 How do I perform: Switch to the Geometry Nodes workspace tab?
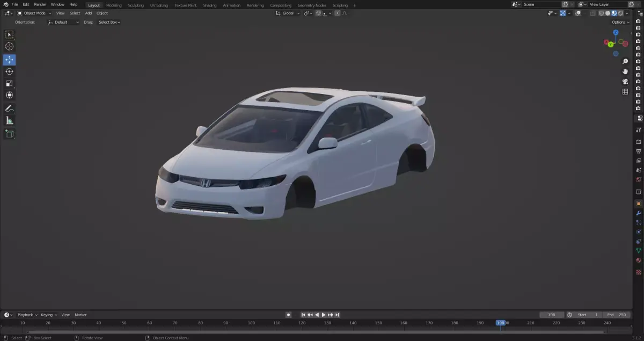[312, 5]
